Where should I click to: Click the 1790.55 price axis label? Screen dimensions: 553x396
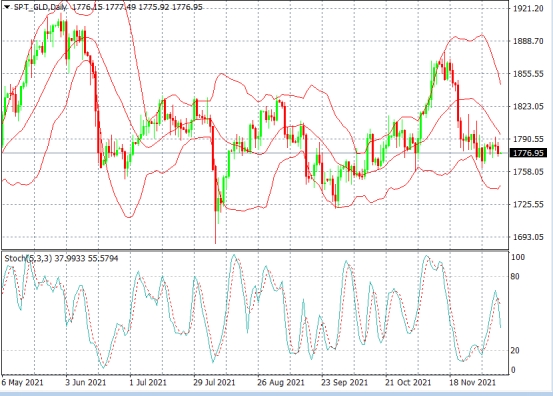pos(528,139)
